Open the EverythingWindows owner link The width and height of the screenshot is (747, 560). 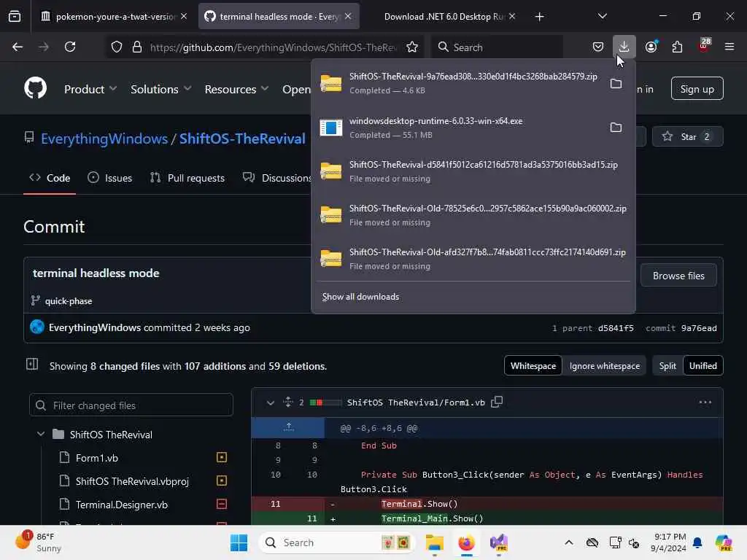(x=104, y=139)
